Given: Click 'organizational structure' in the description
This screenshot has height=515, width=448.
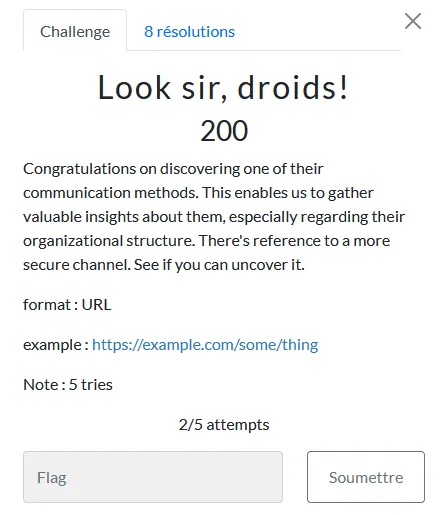Looking at the screenshot, I should (109, 241).
